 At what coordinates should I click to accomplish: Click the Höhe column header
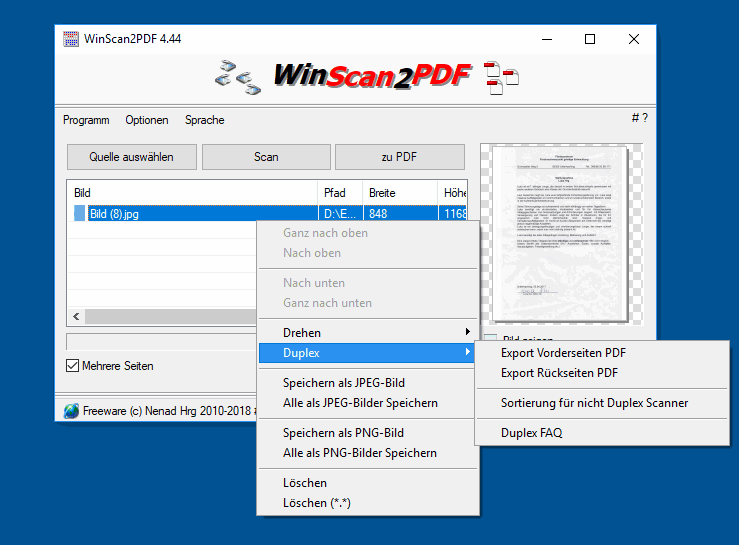pyautogui.click(x=452, y=193)
